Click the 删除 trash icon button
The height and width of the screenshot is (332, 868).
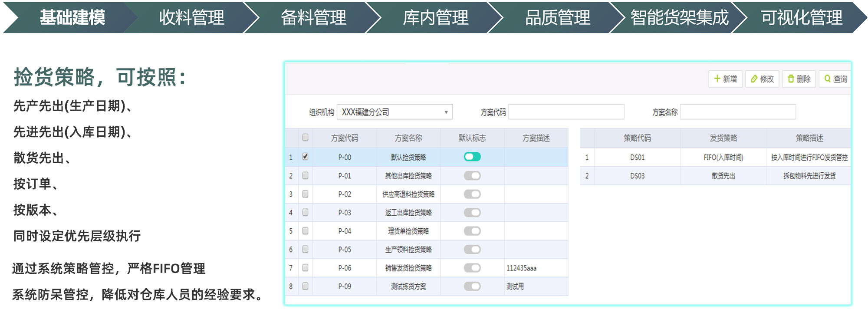(799, 79)
